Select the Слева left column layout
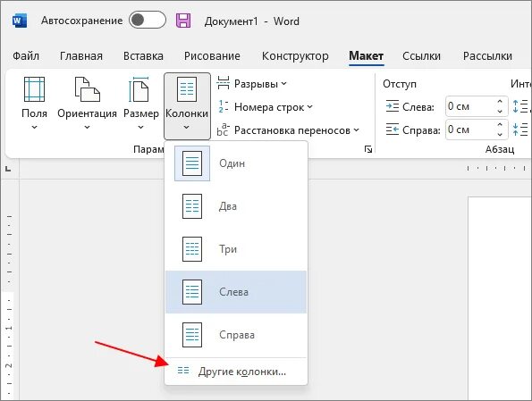The width and height of the screenshot is (532, 401). pos(236,292)
